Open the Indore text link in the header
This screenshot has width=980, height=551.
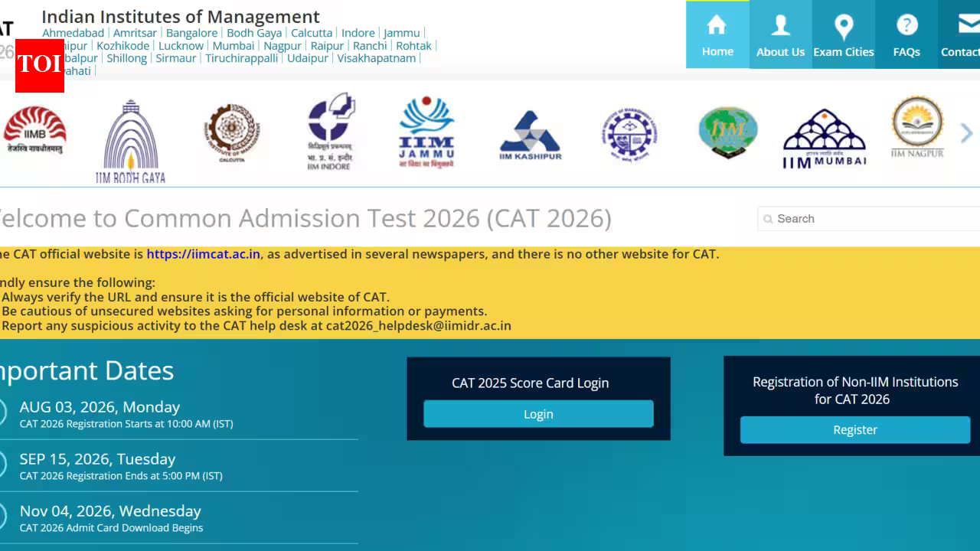coord(358,33)
